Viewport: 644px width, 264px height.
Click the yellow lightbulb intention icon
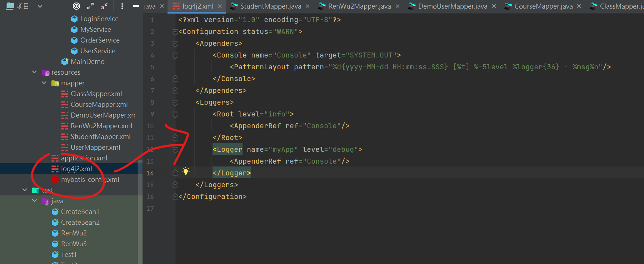(186, 171)
